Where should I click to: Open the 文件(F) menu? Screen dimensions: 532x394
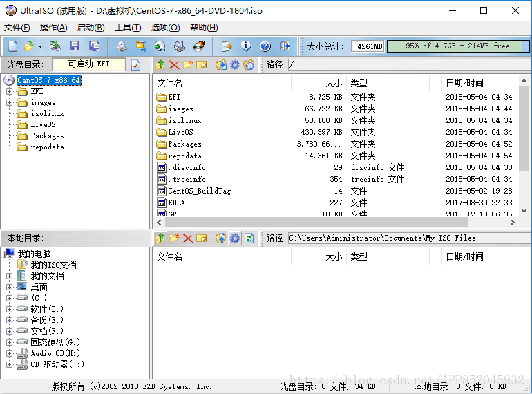click(x=17, y=28)
